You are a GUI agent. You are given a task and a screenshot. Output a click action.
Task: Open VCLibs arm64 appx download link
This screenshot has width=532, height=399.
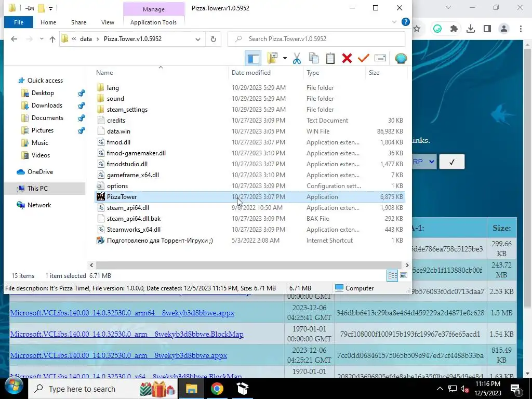(122, 313)
